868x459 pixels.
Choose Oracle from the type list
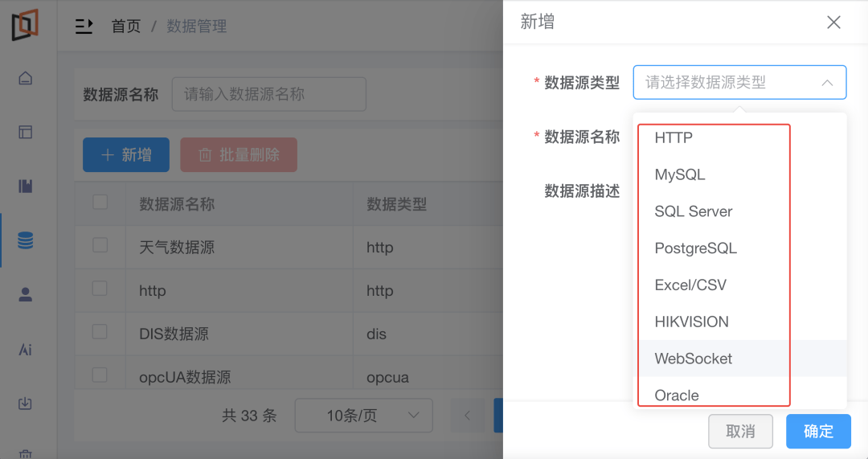pos(739,395)
